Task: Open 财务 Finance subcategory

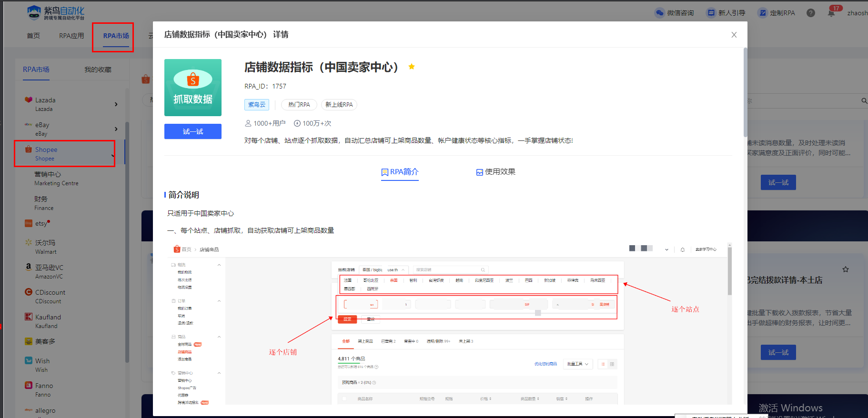Action: click(x=44, y=203)
